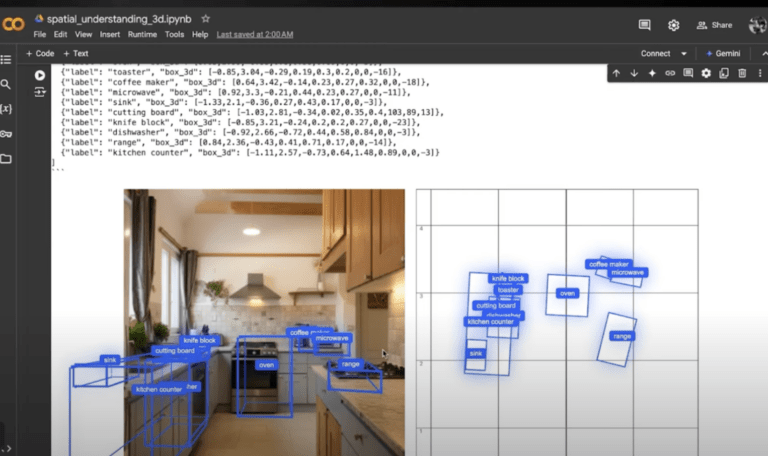Click the 'range' label in top-down plot
The image size is (768, 456).
tap(622, 336)
